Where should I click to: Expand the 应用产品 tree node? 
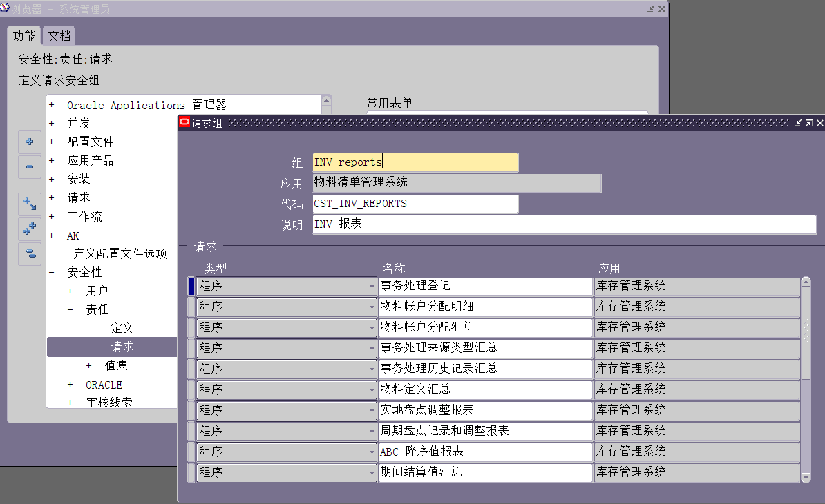coord(52,161)
